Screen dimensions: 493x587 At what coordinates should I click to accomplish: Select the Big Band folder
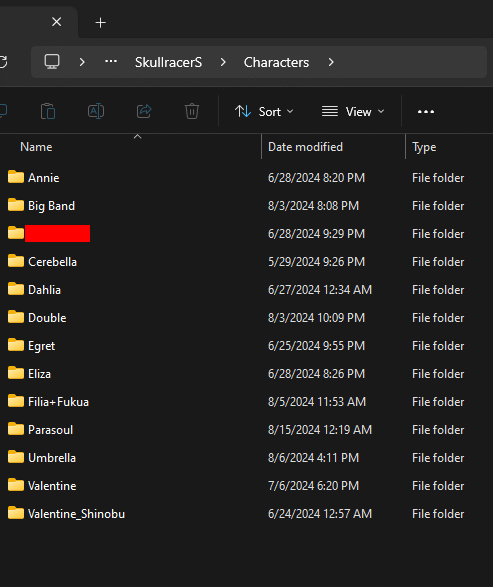coord(51,206)
